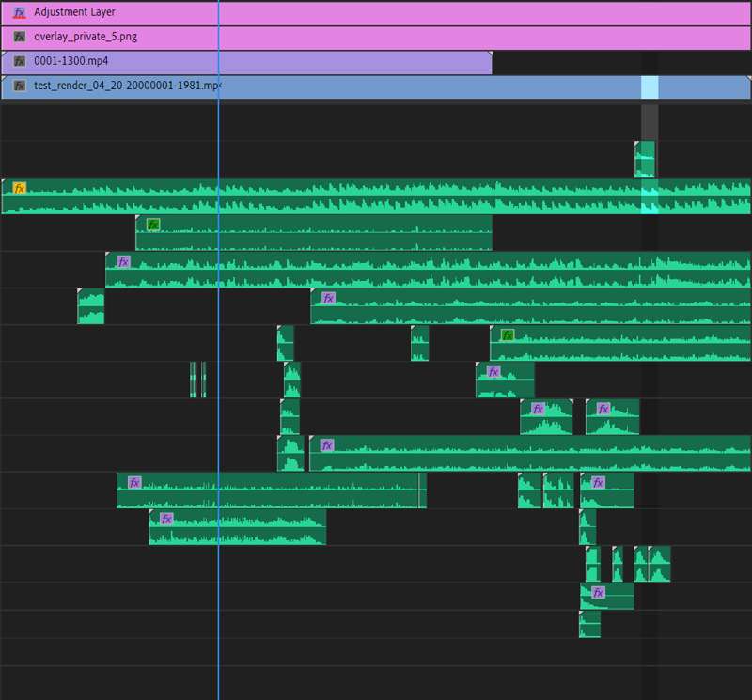Click the rightmost green fx badge on audio clips
Screen dimensions: 752x700
[508, 335]
